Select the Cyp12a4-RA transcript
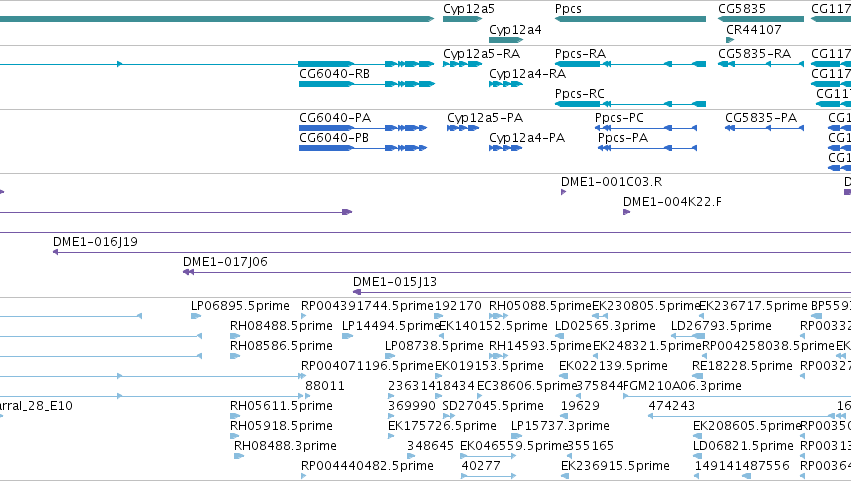Image resolution: width=851 pixels, height=481 pixels. coord(506,84)
